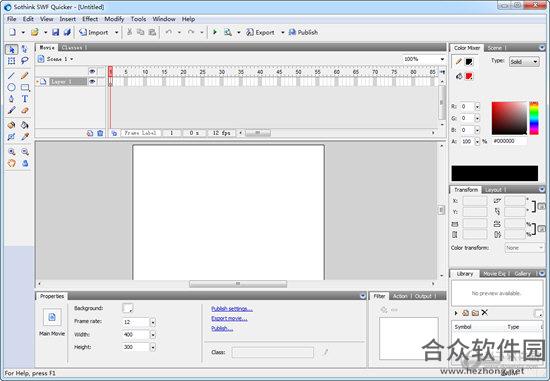Click the Background color swatch
The width and height of the screenshot is (550, 381).
(x=128, y=308)
